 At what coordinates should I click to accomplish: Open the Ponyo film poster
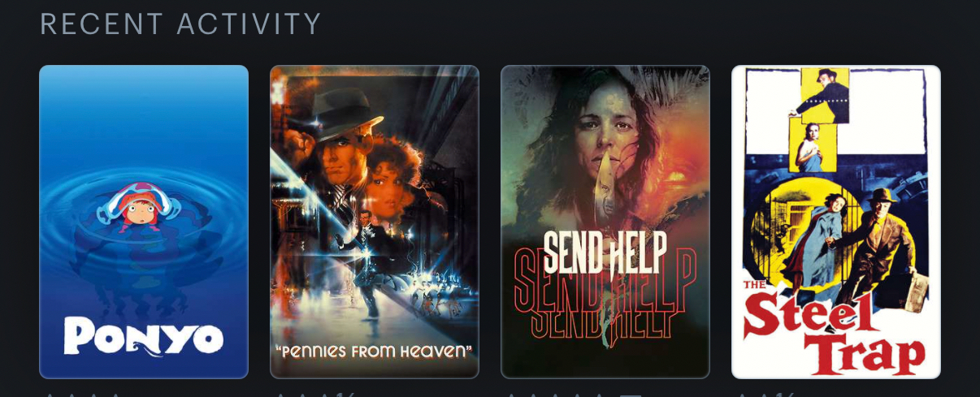[x=144, y=222]
